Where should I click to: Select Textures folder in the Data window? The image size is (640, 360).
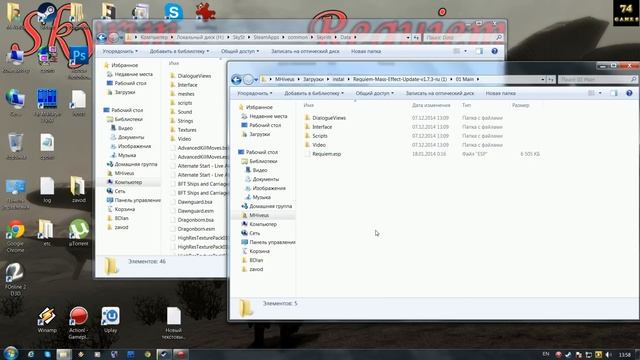tap(187, 130)
